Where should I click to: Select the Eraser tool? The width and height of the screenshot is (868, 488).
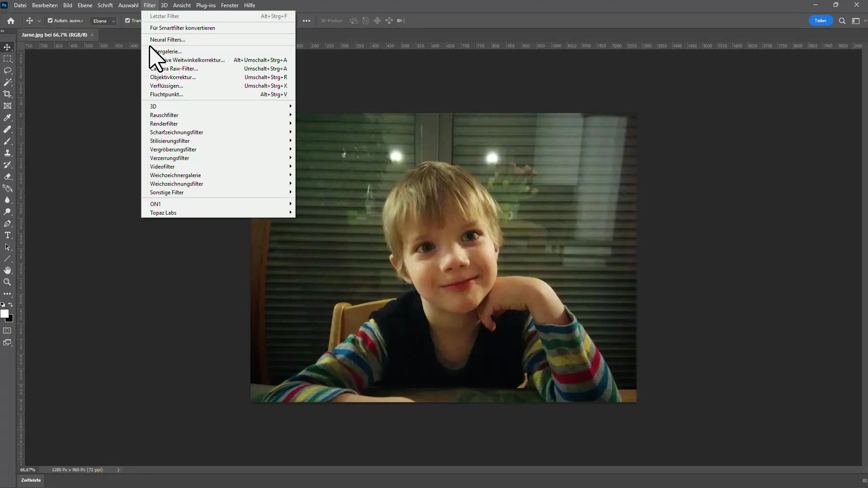7,176
